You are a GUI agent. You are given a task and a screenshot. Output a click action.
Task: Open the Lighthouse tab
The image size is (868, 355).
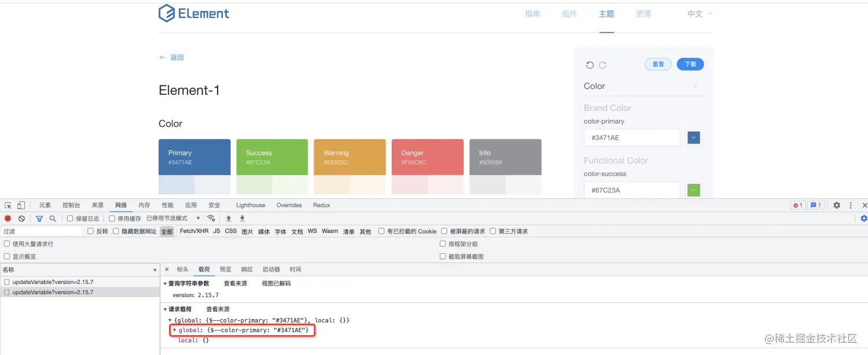click(x=251, y=205)
